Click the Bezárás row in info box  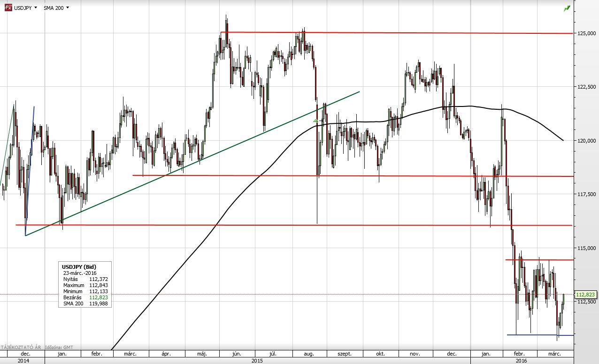85,297
